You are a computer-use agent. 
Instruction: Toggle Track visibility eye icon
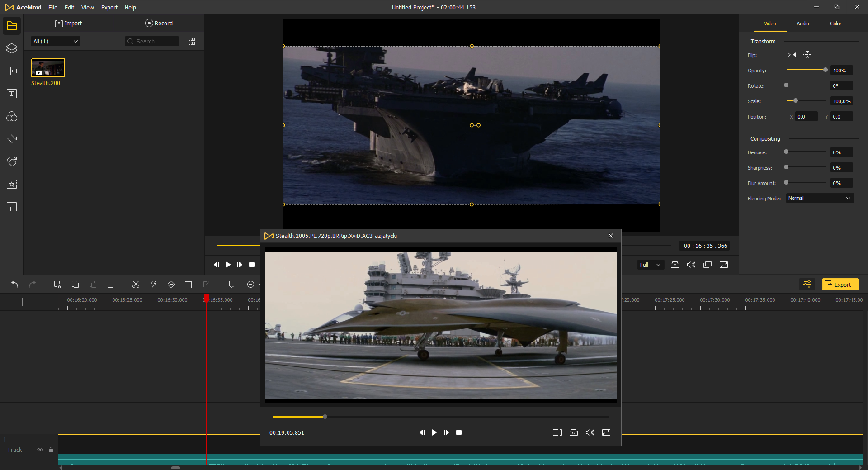[x=40, y=450]
